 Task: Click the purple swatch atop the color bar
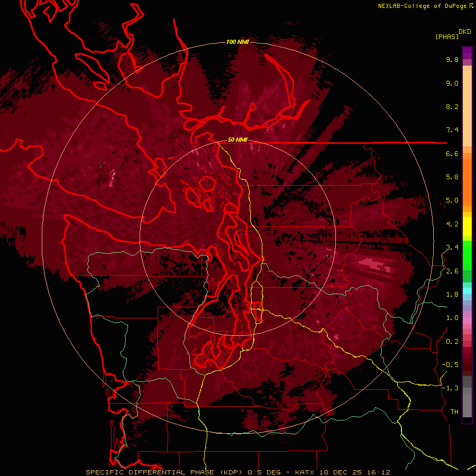click(x=467, y=53)
